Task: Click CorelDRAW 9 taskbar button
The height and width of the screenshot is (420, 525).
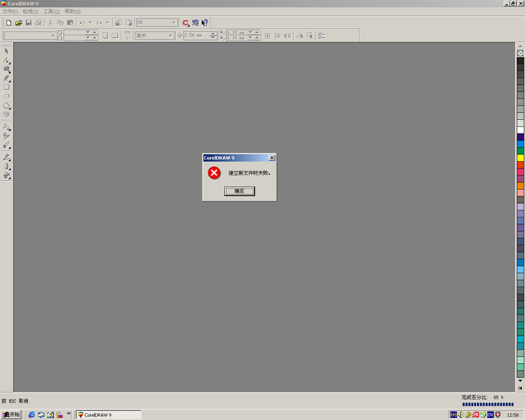Action: coord(109,414)
